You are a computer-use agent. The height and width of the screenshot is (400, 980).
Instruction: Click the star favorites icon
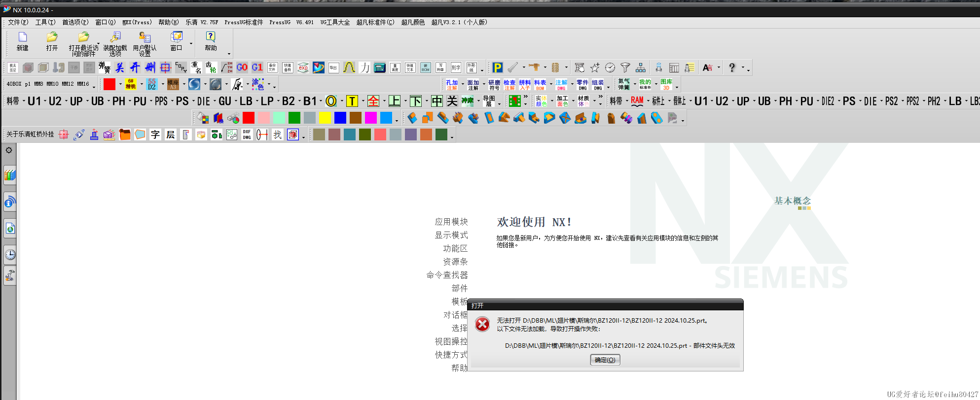(x=595, y=67)
